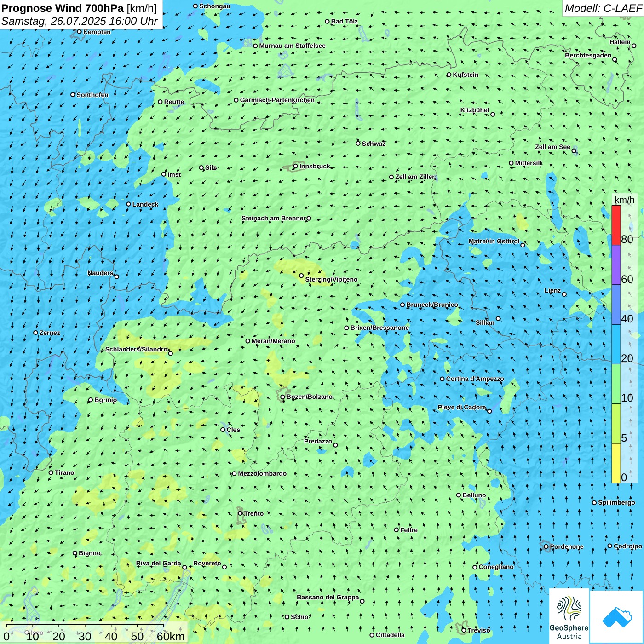
Task: Click the Cles label
Action: (233, 430)
